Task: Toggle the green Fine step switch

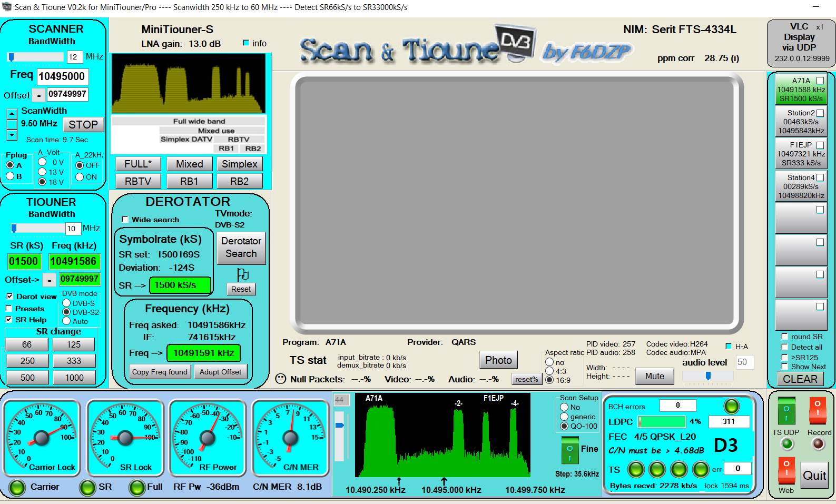Action: coord(569,452)
